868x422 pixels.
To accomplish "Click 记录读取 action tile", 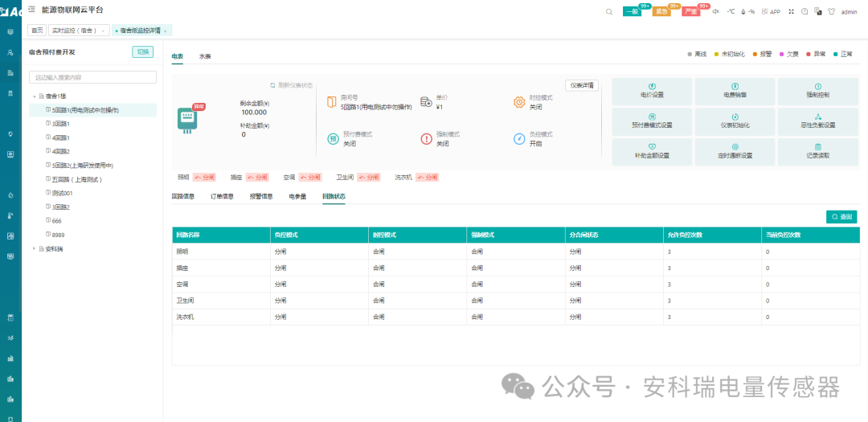I will pos(817,152).
